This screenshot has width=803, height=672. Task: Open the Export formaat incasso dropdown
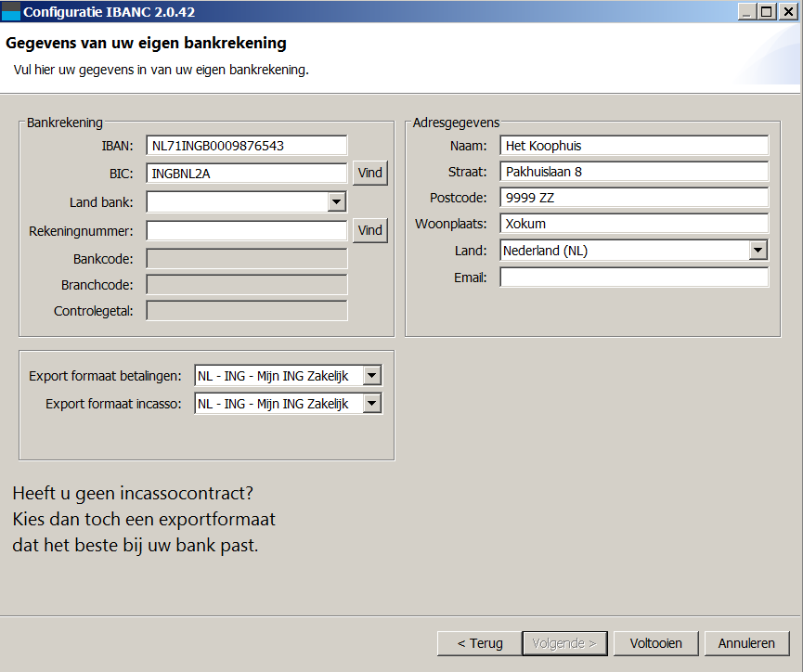[371, 404]
